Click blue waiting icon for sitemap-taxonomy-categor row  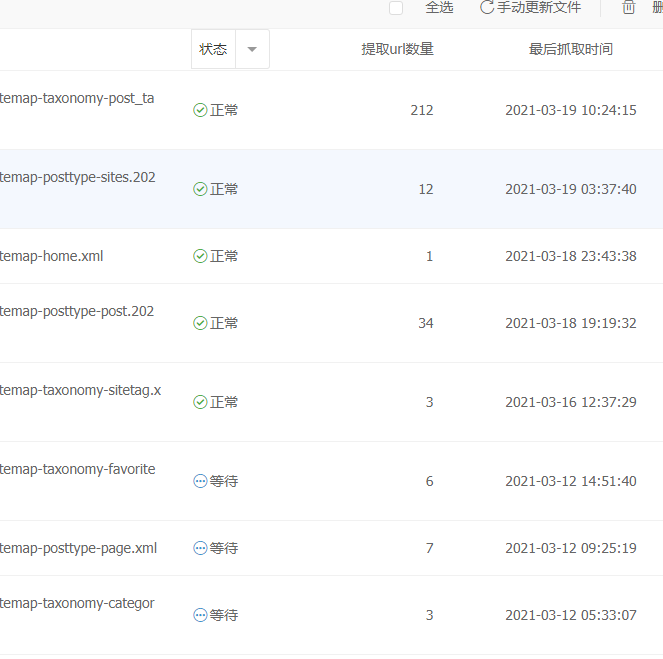(x=200, y=615)
